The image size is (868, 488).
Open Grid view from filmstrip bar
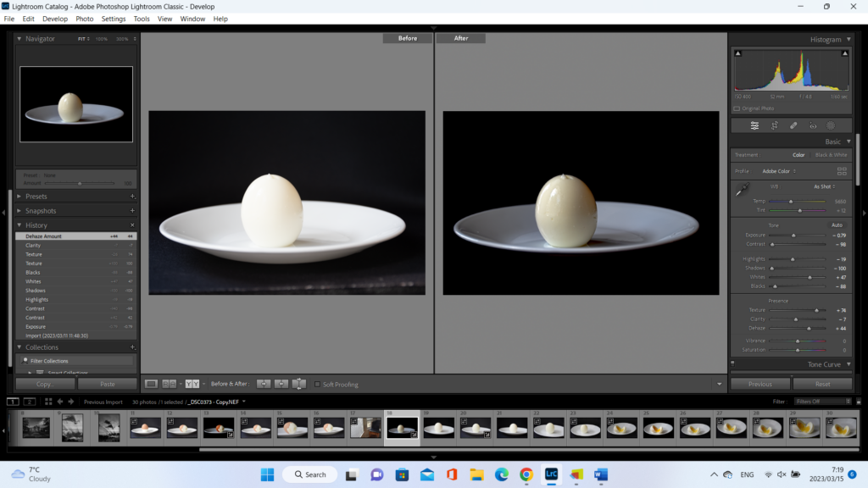[x=48, y=402]
